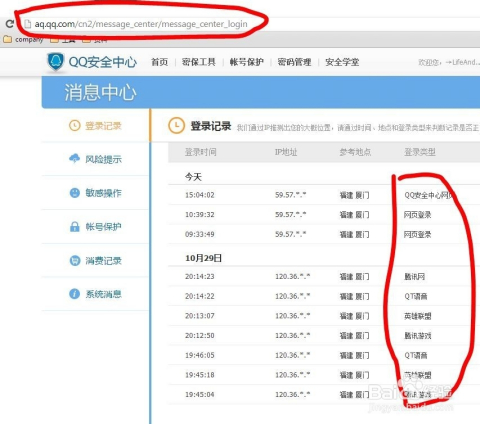Viewport: 480px width, 424px height.
Task: Click IP 120.36.*.* in the 19:46:05 row
Action: click(x=293, y=355)
